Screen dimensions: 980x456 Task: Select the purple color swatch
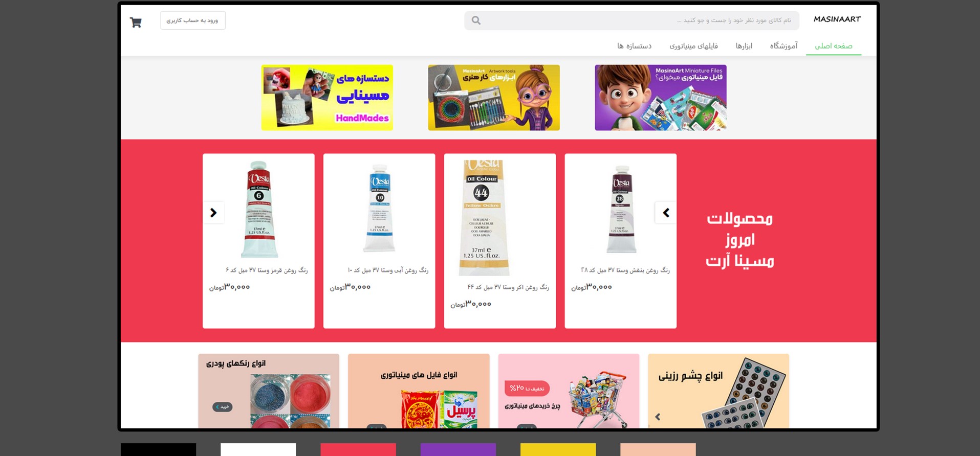[458, 449]
